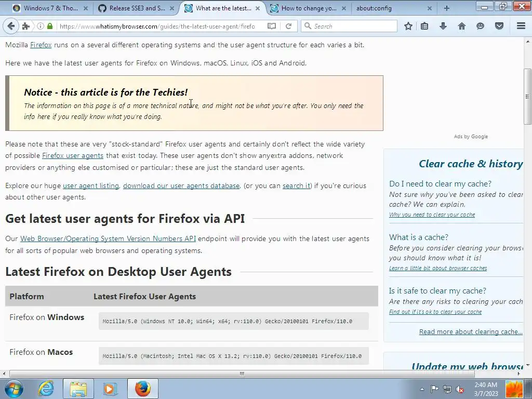Viewport: 532px width, 399px height.
Task: Close the 'Release SSE3 and S...' tab
Action: pos(171,8)
